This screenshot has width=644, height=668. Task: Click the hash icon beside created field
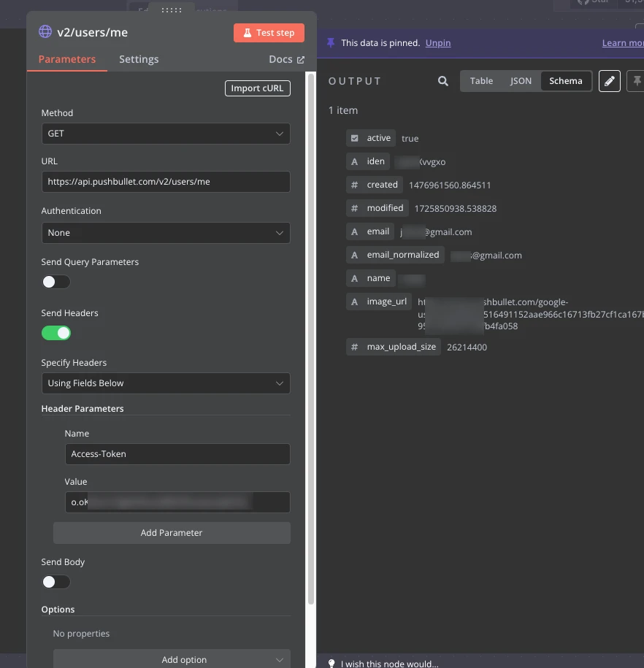tap(354, 185)
